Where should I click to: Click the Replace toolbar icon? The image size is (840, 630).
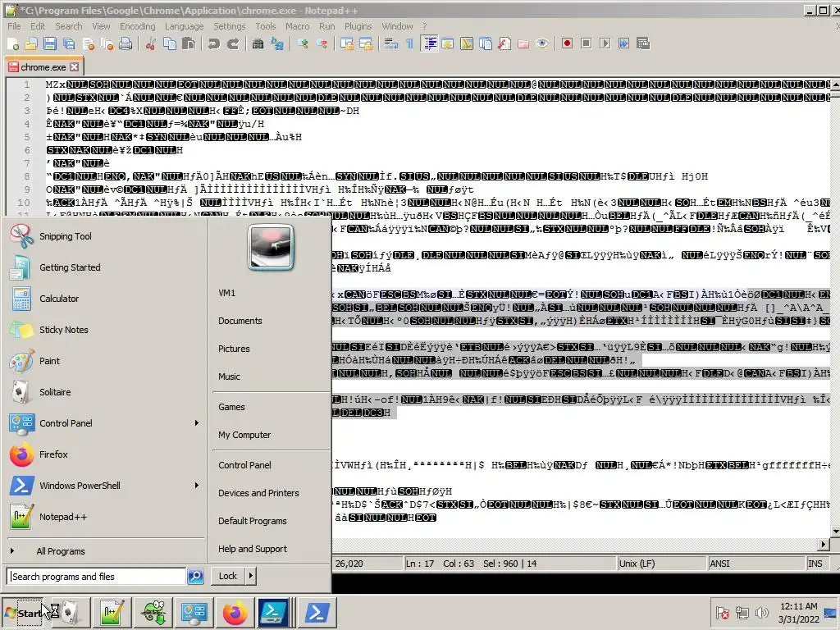click(277, 43)
